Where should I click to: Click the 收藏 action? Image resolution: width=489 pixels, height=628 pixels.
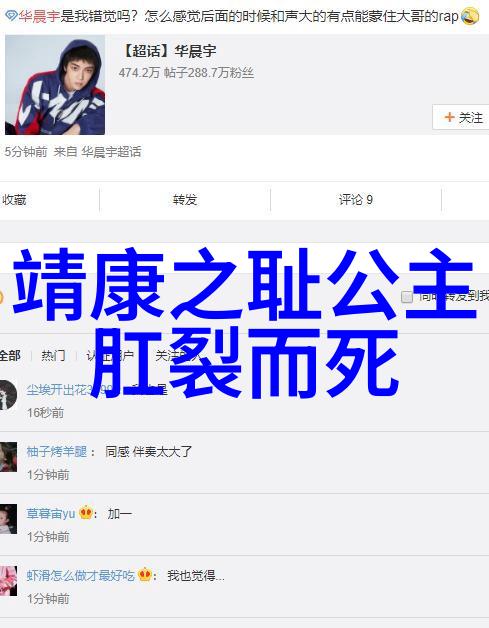pos(14,199)
